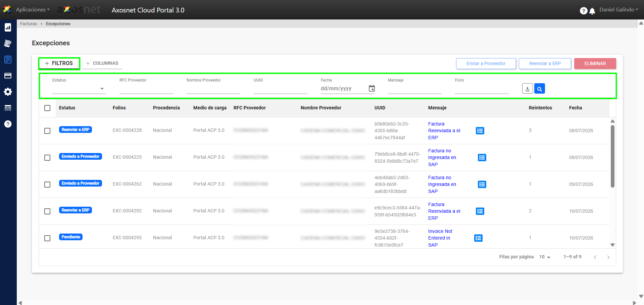Focus the RFC Proveedor filter field
The image size is (644, 305).
pyautogui.click(x=146, y=89)
